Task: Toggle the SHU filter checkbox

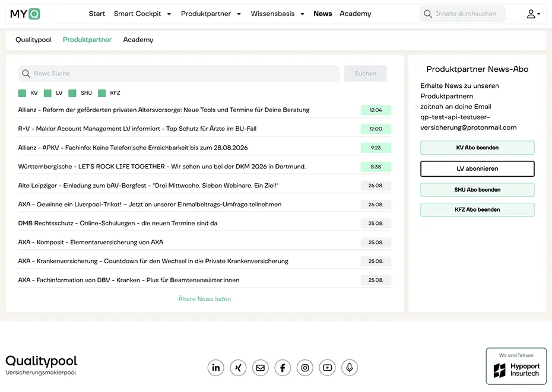Action: 72,93
